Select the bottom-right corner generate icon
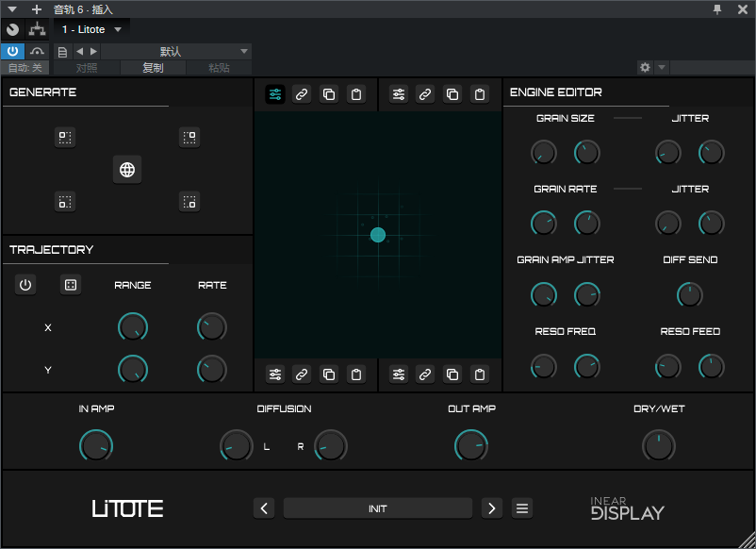The width and height of the screenshot is (756, 549). 189,202
